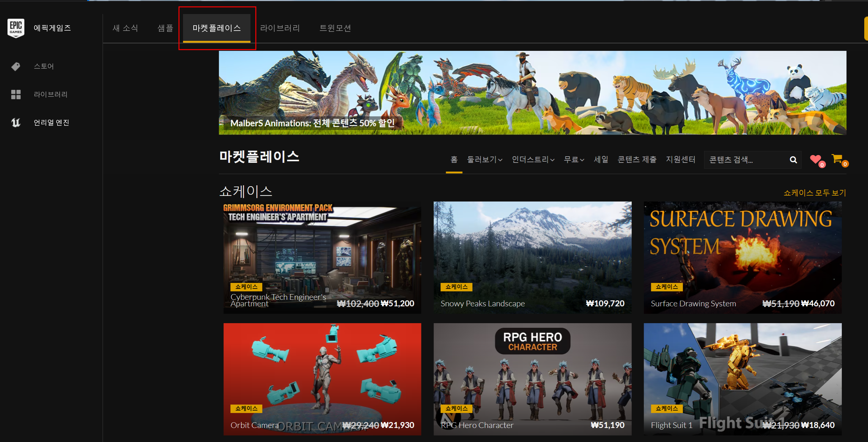Expand the 인더스트리 dropdown menu
The image size is (868, 442).
coord(533,160)
